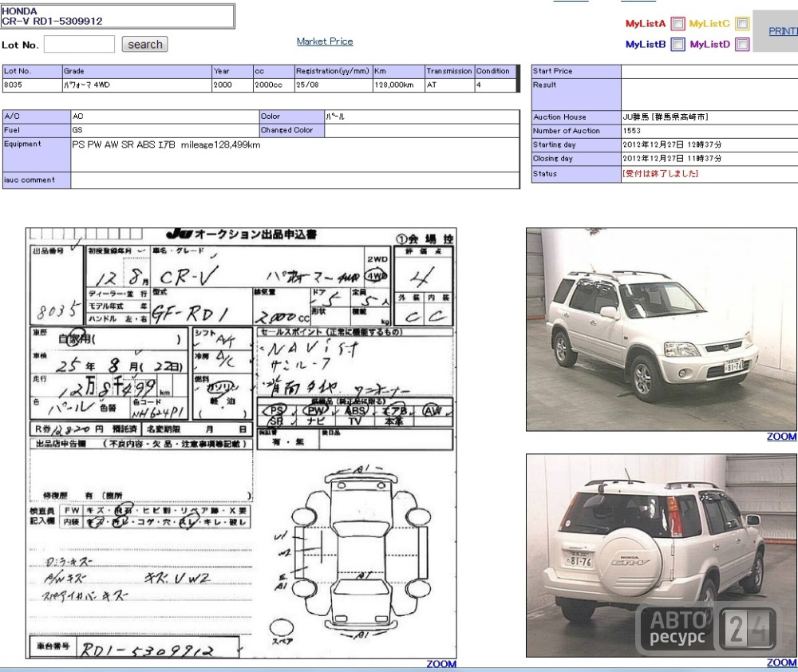Click ZOOM under the front car photo

(x=782, y=437)
